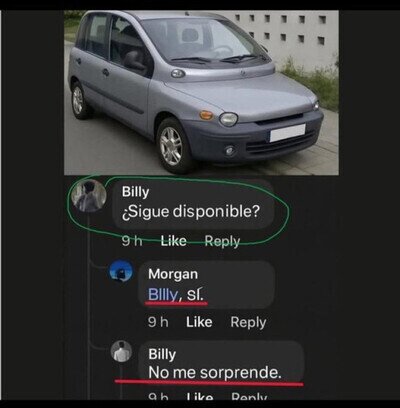This screenshot has height=408, width=400.
Task: Reply to Morgan's comment
Action: pos(248,322)
